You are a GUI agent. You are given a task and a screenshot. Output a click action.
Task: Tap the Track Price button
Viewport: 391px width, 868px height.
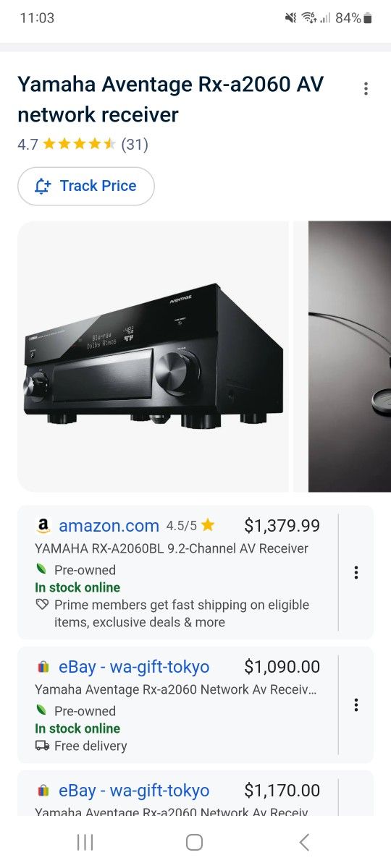(86, 186)
